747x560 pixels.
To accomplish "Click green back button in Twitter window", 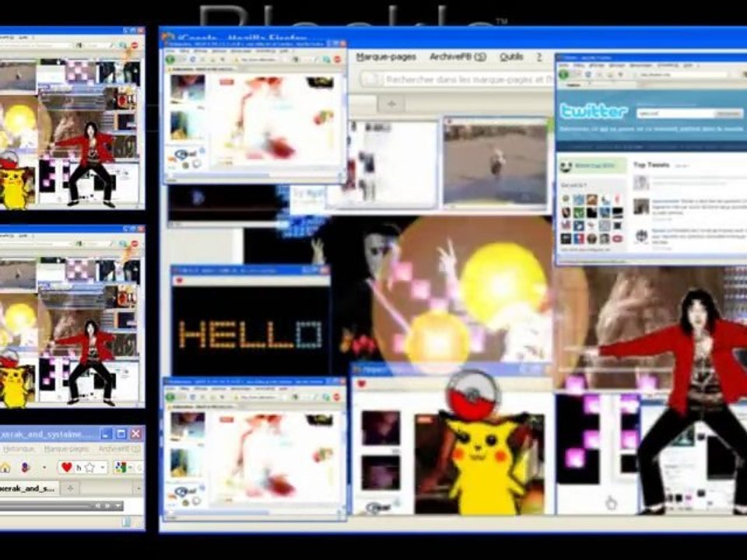I will (x=564, y=75).
